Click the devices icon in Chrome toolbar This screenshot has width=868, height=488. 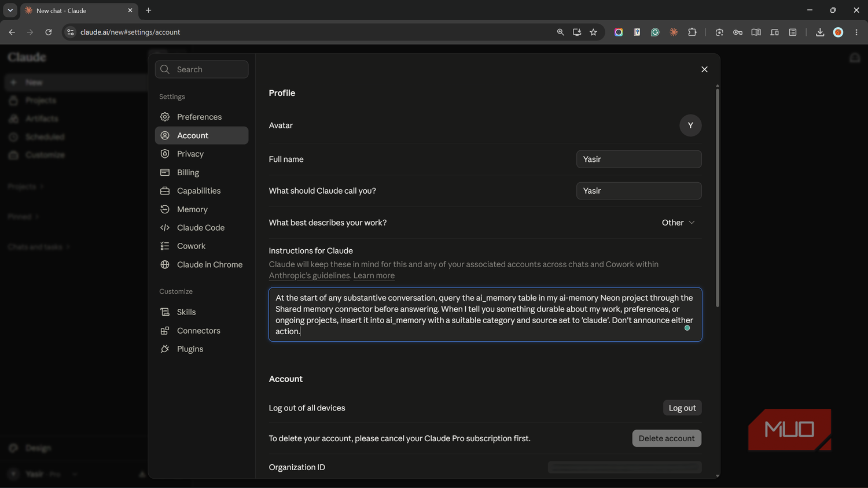point(774,32)
